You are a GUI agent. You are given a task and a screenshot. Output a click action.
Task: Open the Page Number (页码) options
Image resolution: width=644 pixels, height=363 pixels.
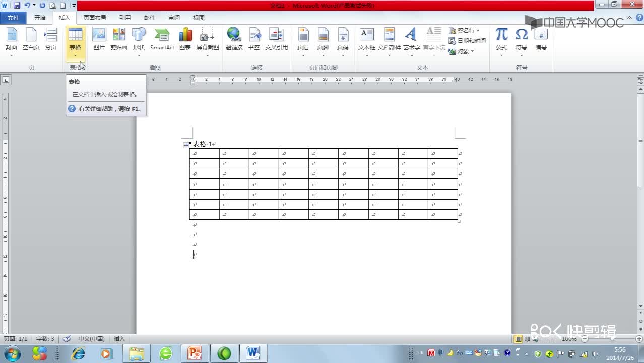click(343, 41)
